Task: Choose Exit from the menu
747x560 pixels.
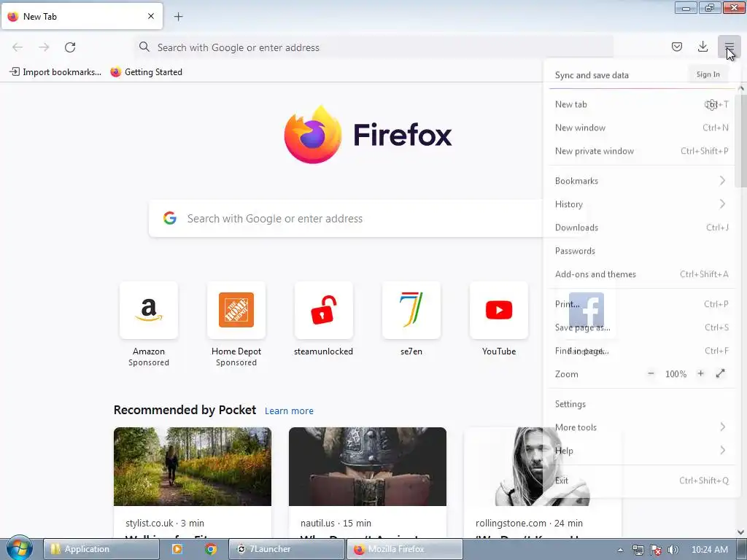Action: click(x=641, y=481)
